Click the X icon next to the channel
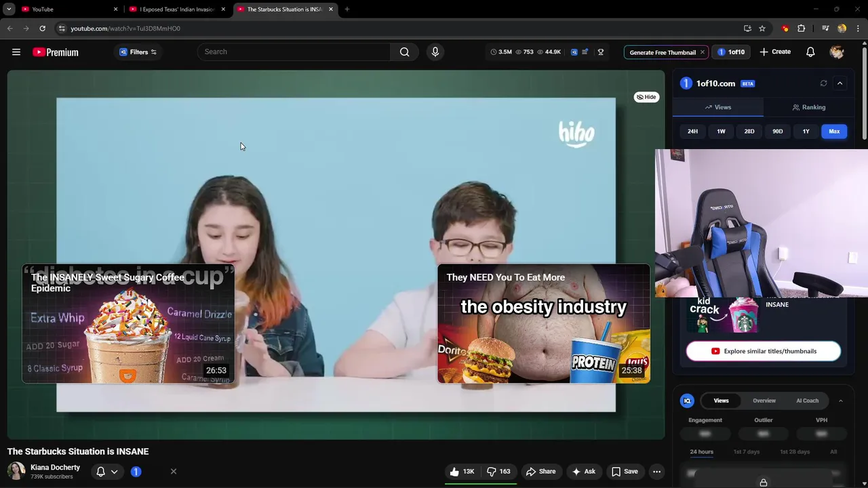The image size is (868, 488). 174,471
